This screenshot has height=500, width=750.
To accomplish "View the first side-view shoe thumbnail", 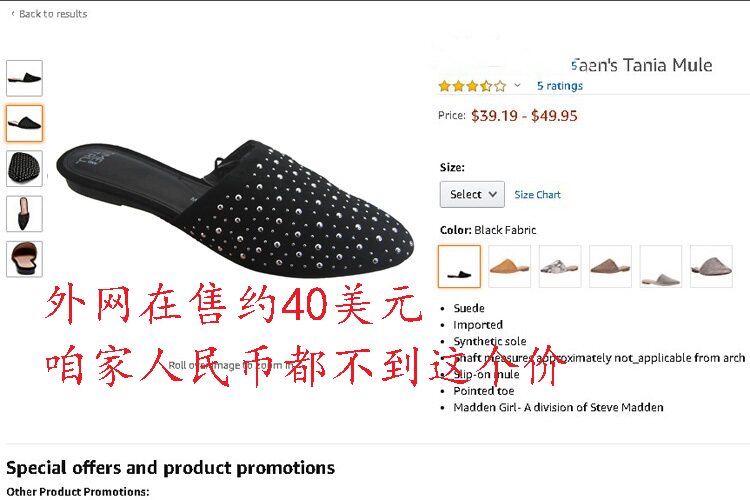I will 24,78.
